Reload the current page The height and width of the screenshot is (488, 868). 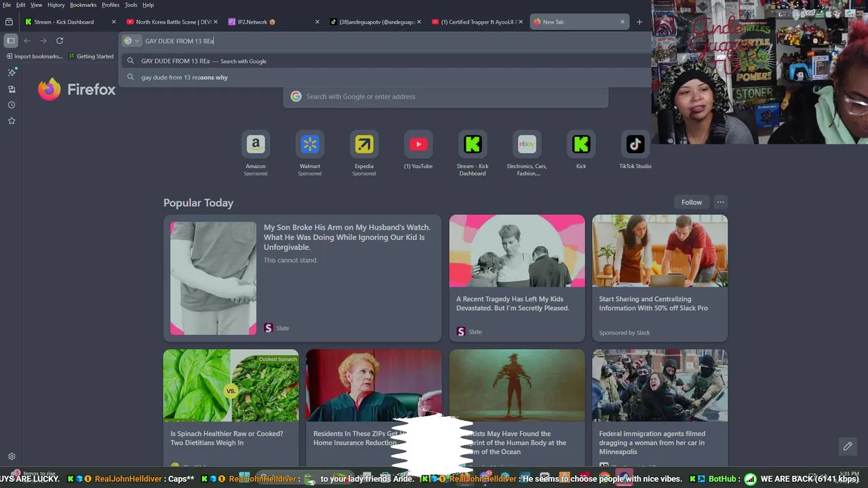click(60, 41)
